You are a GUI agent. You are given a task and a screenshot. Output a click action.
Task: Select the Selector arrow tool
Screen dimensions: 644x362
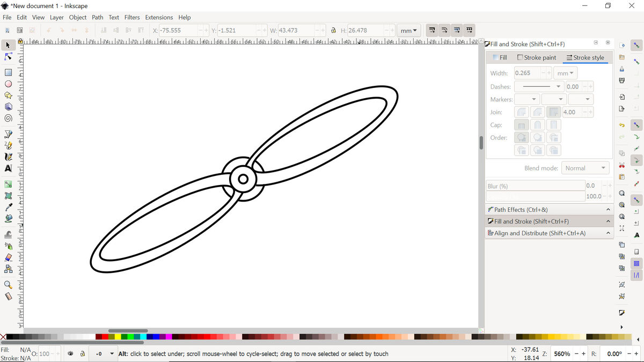pos(8,46)
